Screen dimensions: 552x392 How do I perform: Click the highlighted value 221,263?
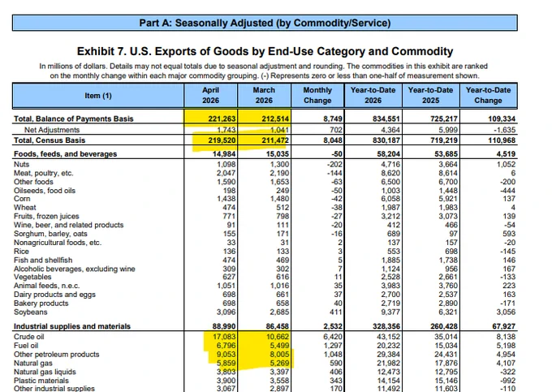(222, 119)
